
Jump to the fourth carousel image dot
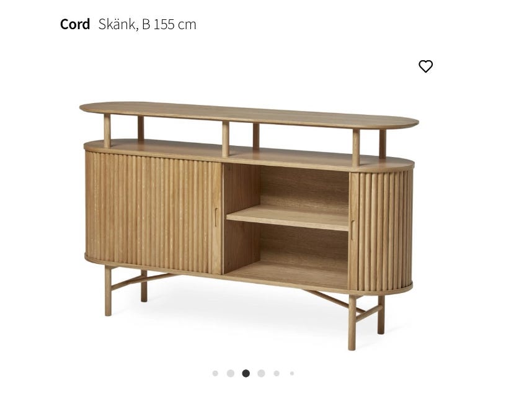261,373
